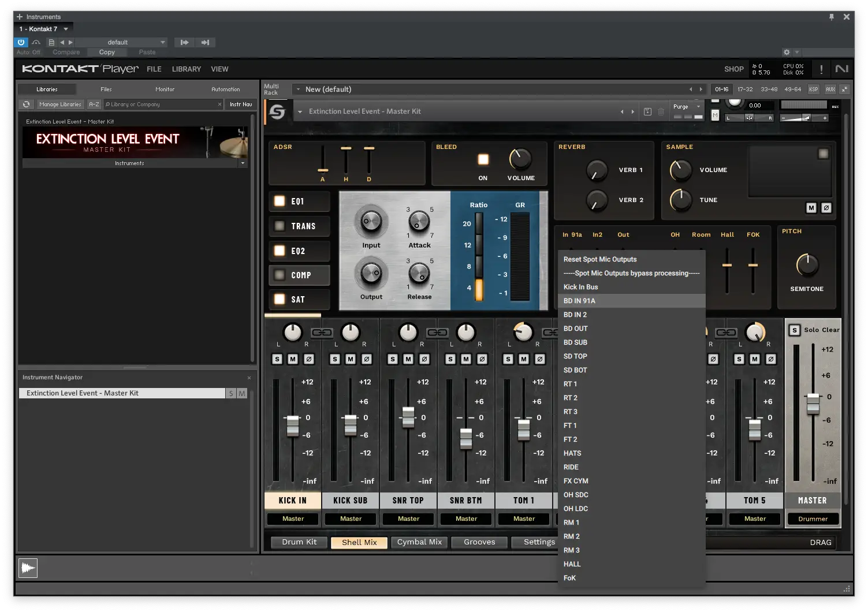Switch to the Files browser tab
The height and width of the screenshot is (612, 868).
106,89
